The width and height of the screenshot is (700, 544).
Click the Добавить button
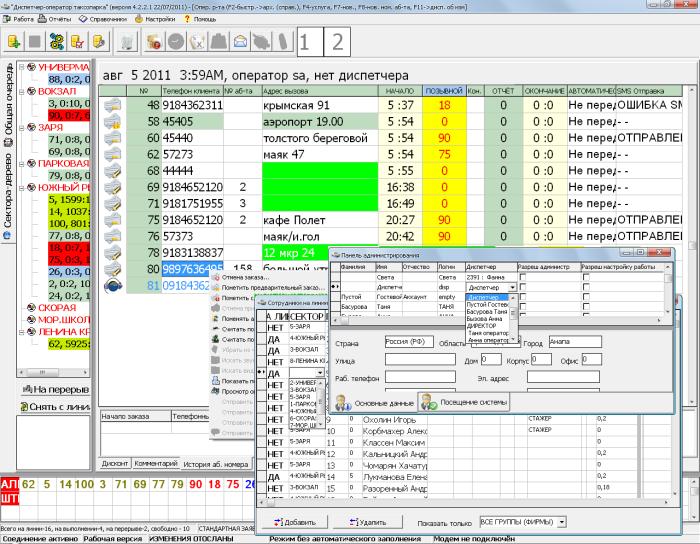pyautogui.click(x=294, y=522)
